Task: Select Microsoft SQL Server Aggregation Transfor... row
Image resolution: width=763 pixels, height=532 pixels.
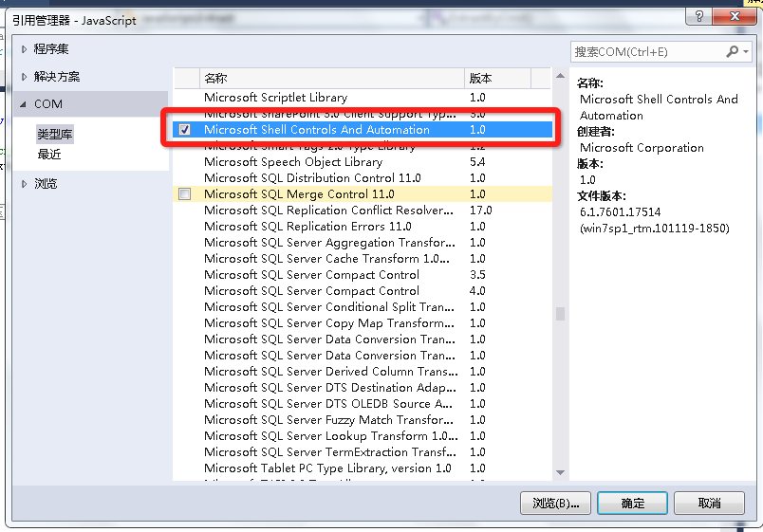Action: click(363, 242)
